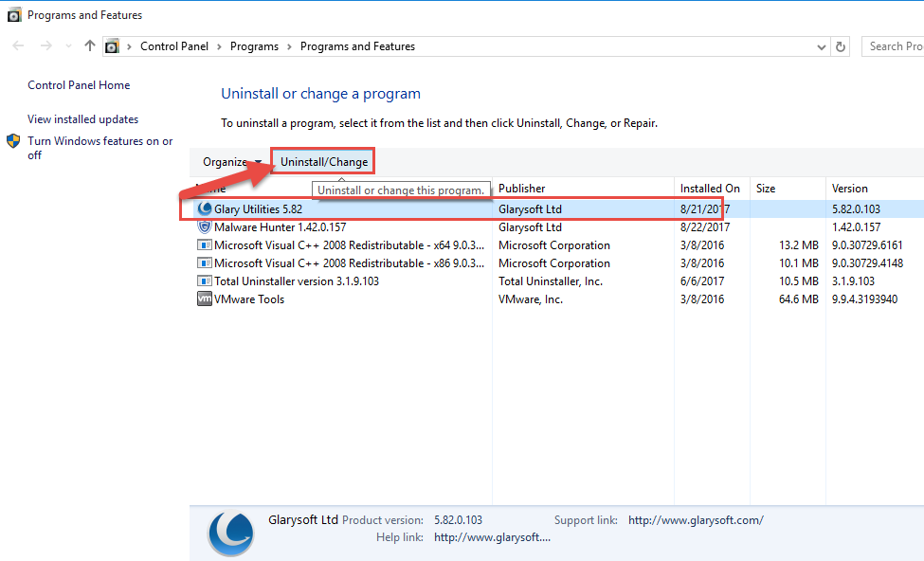Select Visual C++ 2008 Redistributable x86 row
924x561 pixels.
557,262
